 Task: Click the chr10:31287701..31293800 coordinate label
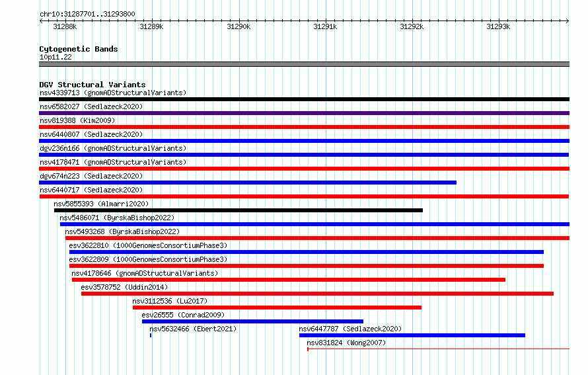click(87, 15)
